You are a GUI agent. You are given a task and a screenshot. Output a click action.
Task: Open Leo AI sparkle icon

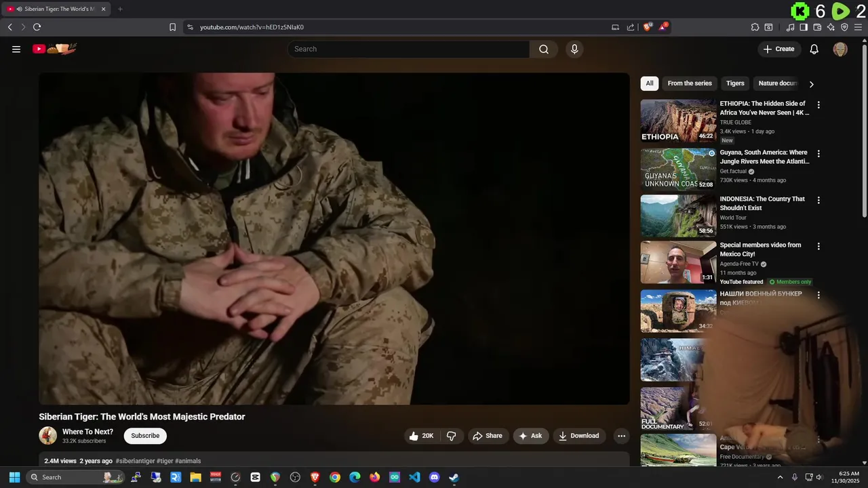pyautogui.click(x=831, y=27)
